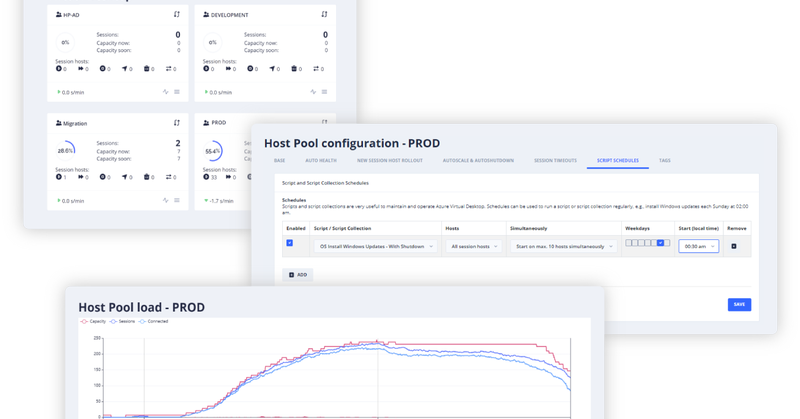Open the NEW SESSION HOST ROLLOUT tab

[x=390, y=161]
